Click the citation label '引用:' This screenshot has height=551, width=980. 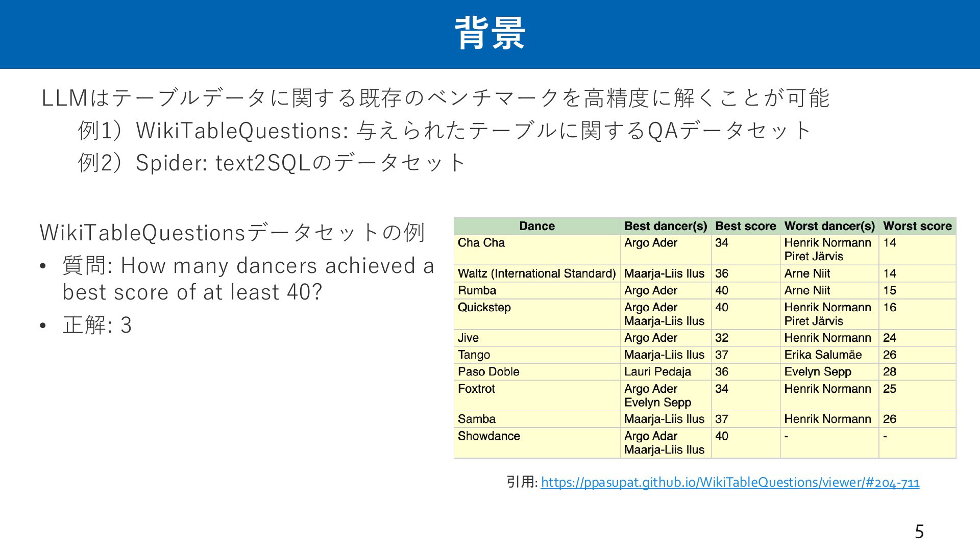[x=522, y=482]
